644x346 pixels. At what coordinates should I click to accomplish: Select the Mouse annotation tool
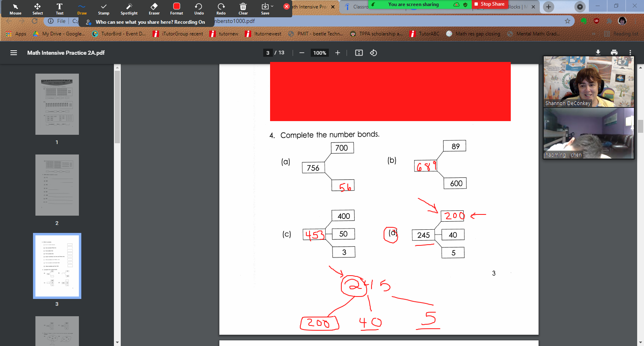[x=15, y=8]
